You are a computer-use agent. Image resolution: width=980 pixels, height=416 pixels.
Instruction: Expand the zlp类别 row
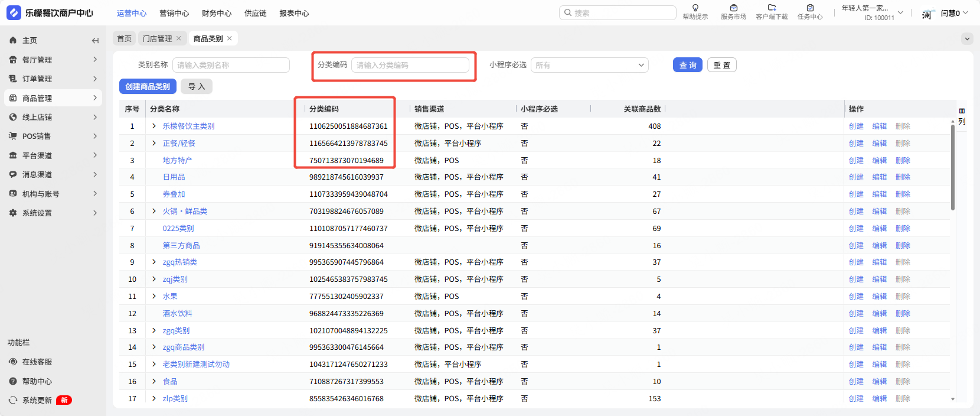coord(154,398)
